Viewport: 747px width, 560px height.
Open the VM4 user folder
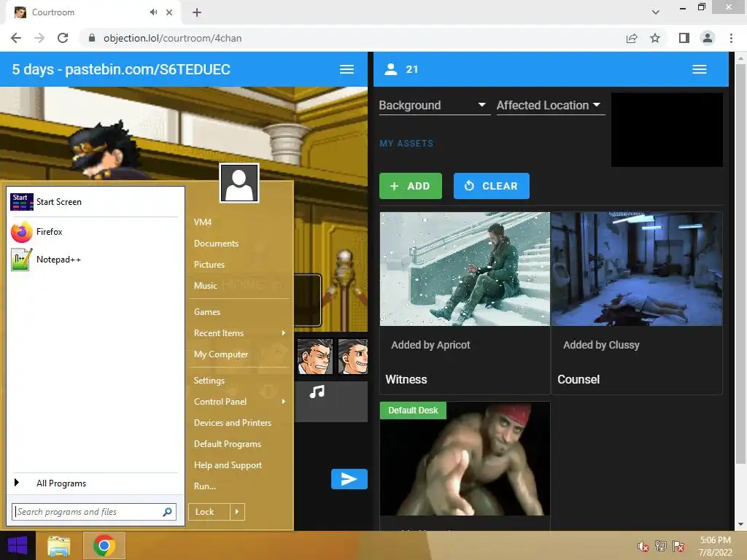203,222
